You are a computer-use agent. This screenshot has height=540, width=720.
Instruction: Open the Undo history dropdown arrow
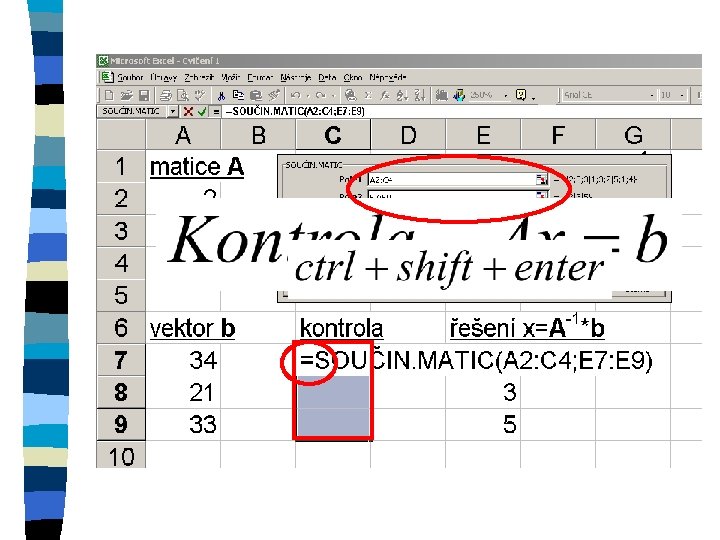pos(308,96)
